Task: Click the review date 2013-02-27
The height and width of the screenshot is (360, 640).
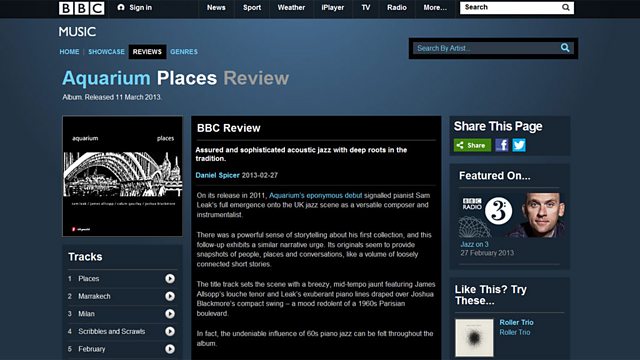Action: point(260,175)
